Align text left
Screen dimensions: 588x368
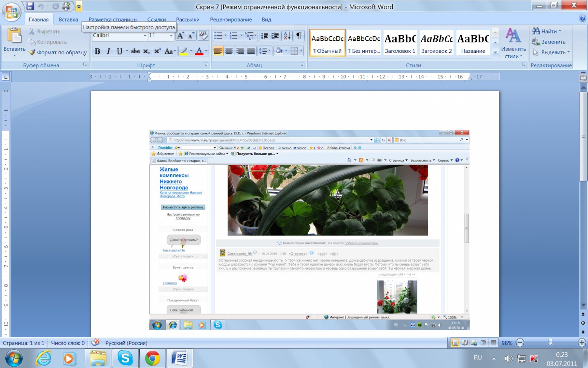click(x=218, y=51)
